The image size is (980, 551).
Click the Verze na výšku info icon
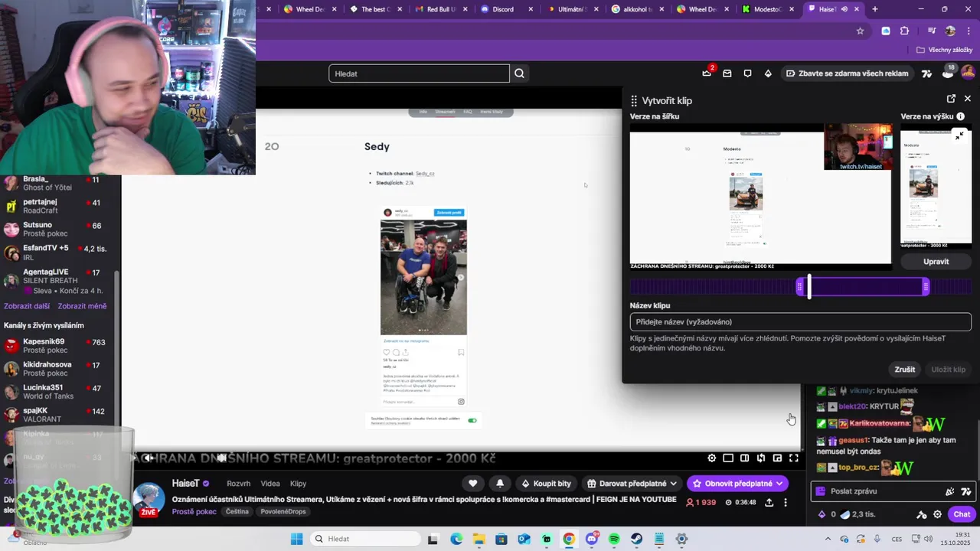960,116
